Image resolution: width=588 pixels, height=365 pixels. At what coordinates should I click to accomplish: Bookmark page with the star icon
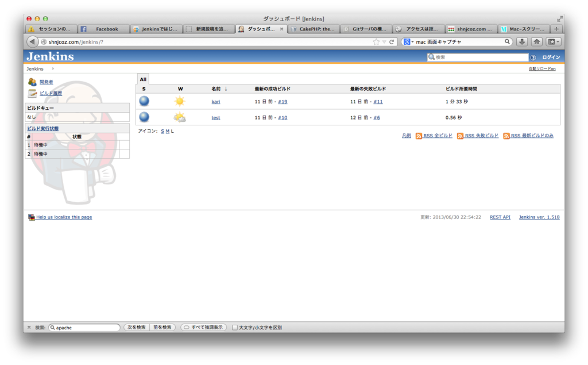coord(376,42)
